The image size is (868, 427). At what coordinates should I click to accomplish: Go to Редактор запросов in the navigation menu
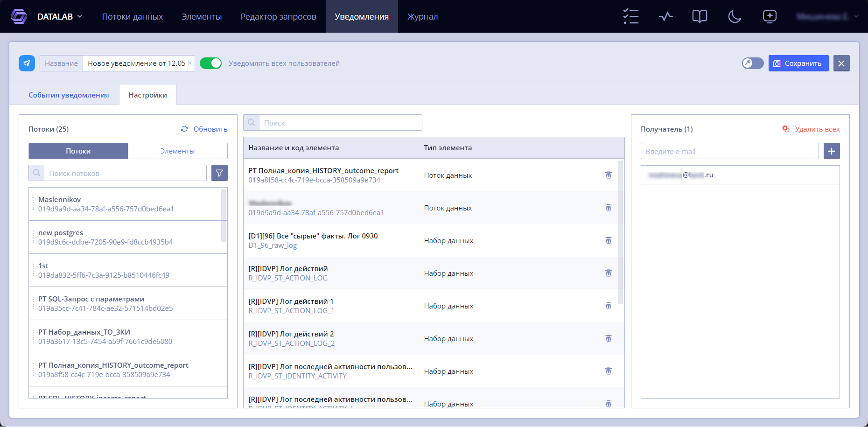pyautogui.click(x=278, y=16)
